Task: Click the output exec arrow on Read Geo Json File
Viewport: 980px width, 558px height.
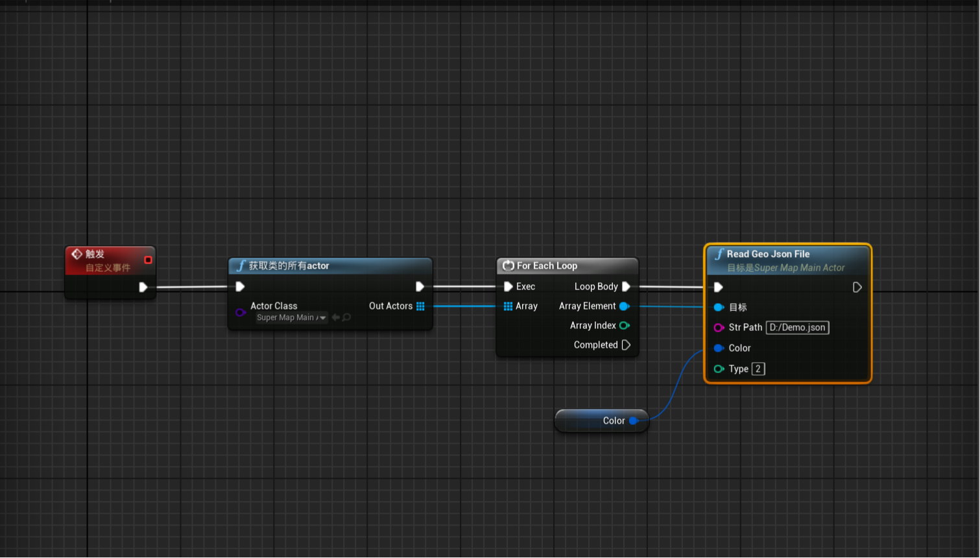Action: click(x=857, y=287)
